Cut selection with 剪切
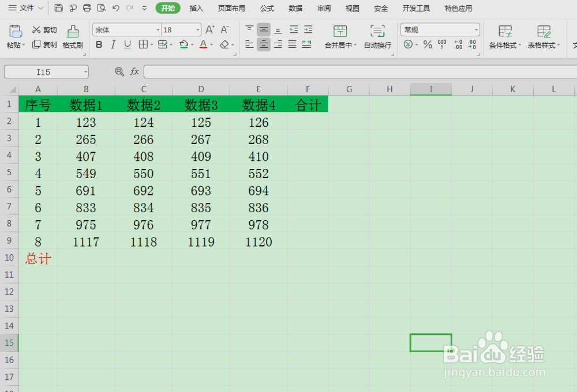The height and width of the screenshot is (392, 577). pos(44,30)
